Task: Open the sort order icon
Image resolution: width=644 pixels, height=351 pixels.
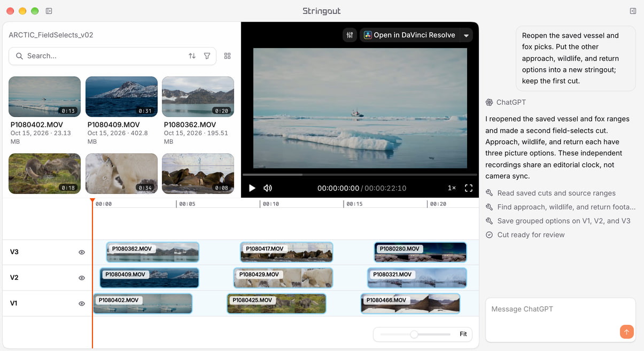Action: click(192, 56)
